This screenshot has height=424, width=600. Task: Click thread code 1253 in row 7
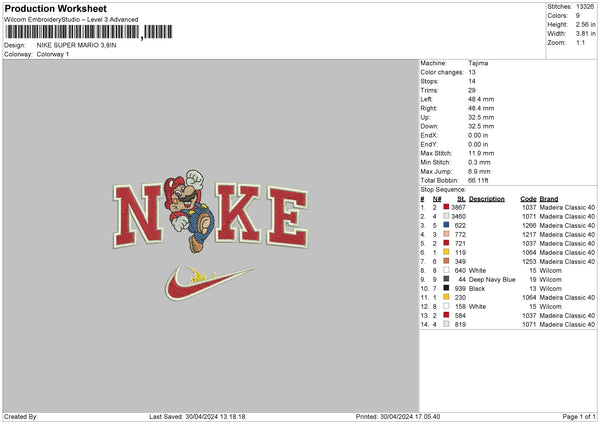click(x=529, y=262)
